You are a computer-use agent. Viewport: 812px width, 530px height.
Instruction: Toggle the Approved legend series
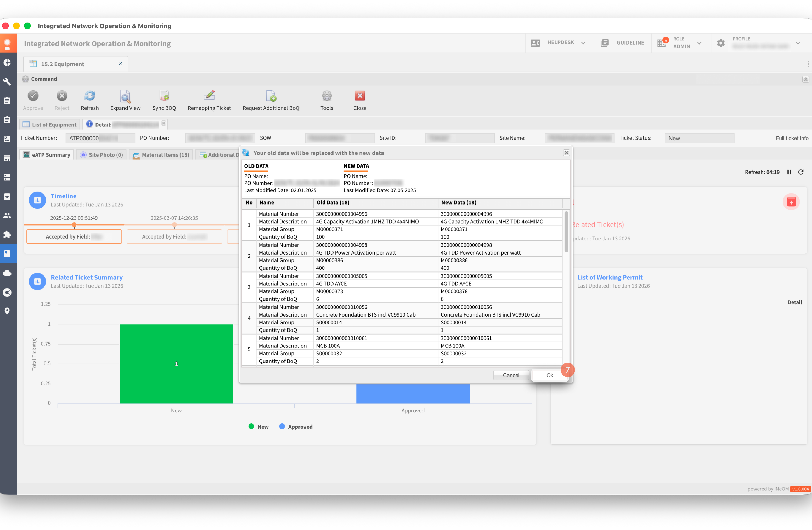point(296,427)
